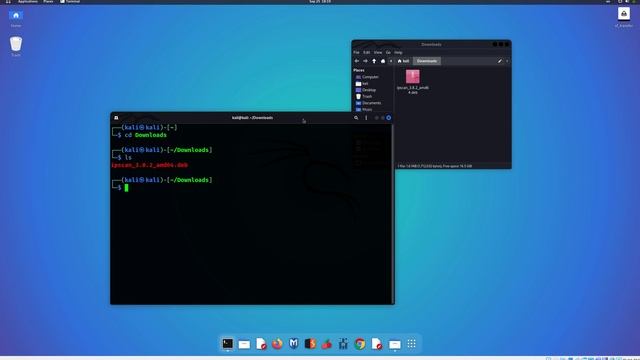640x360 pixels.
Task: Click the file manager status bar text
Action: (435, 166)
